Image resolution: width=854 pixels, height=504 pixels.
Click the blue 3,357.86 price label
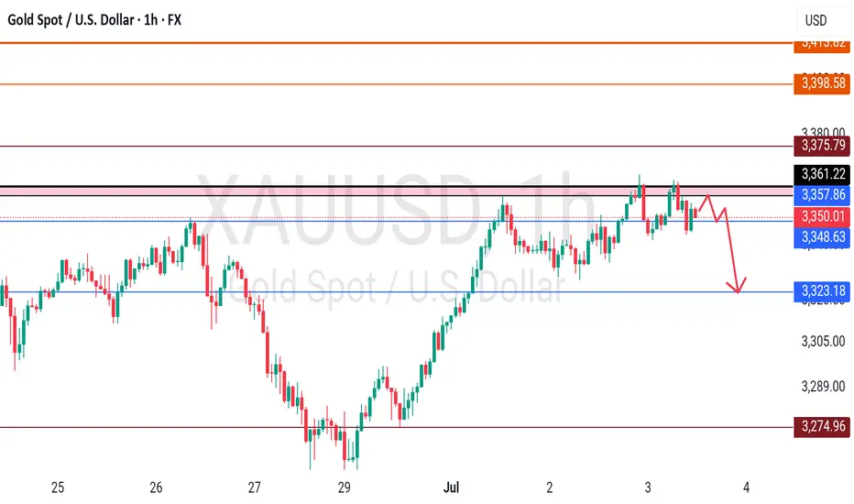821,194
